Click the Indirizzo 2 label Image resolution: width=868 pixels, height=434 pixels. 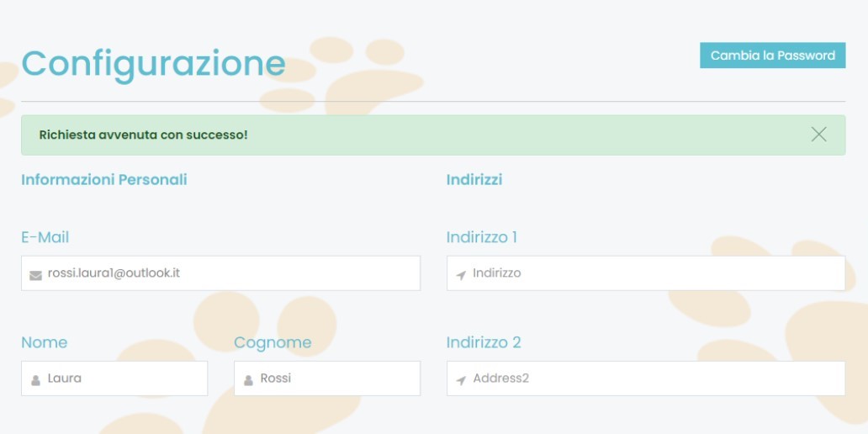484,342
